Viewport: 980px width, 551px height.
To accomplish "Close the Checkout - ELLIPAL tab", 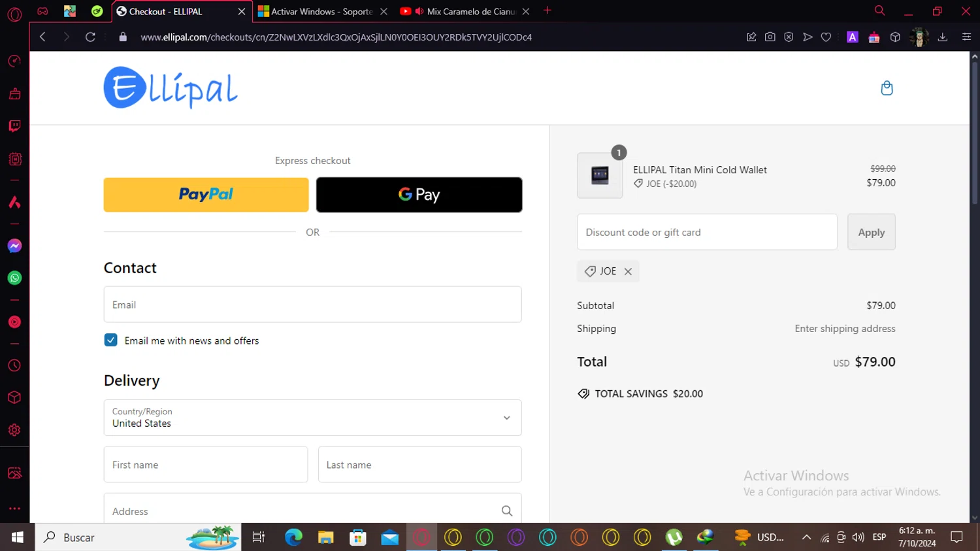I will tap(241, 11).
